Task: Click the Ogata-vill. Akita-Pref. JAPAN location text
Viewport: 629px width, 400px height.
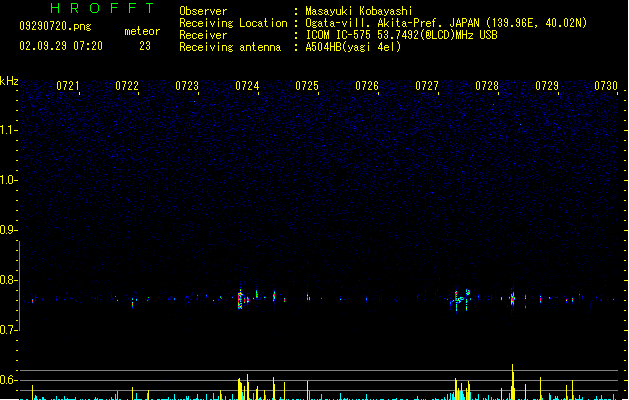Action: point(446,23)
